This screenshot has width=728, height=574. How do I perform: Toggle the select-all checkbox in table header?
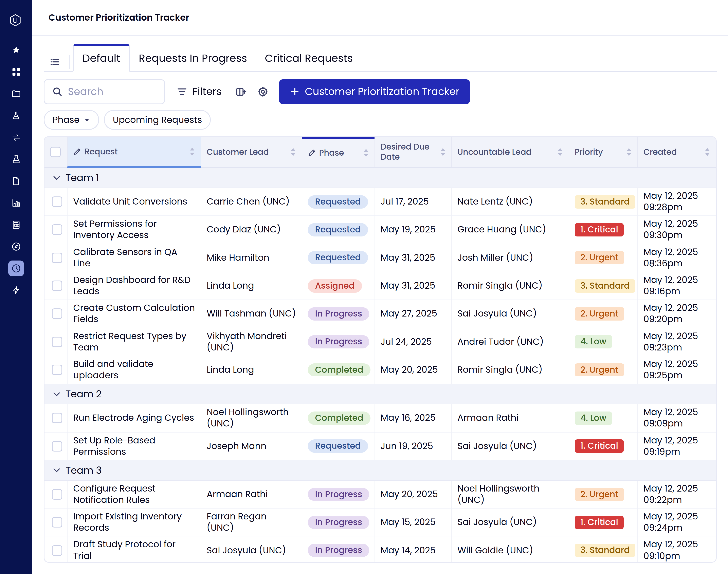55,152
